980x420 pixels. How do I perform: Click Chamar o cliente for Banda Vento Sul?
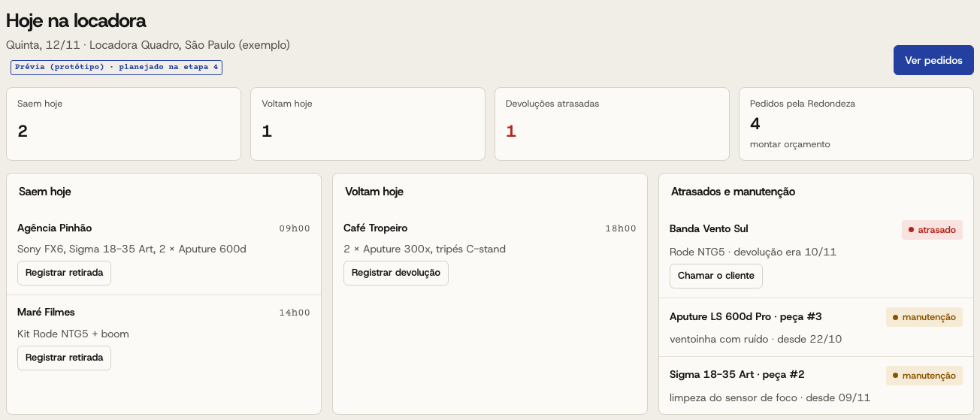point(716,276)
